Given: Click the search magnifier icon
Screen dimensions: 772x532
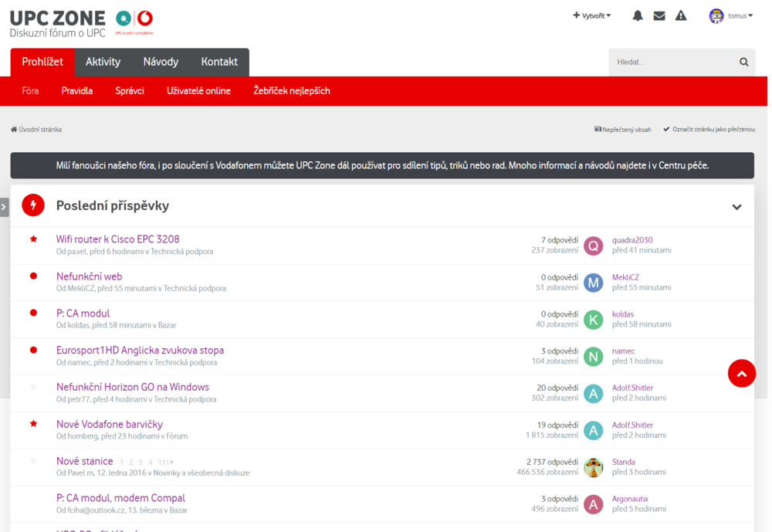Looking at the screenshot, I should pyautogui.click(x=744, y=62).
